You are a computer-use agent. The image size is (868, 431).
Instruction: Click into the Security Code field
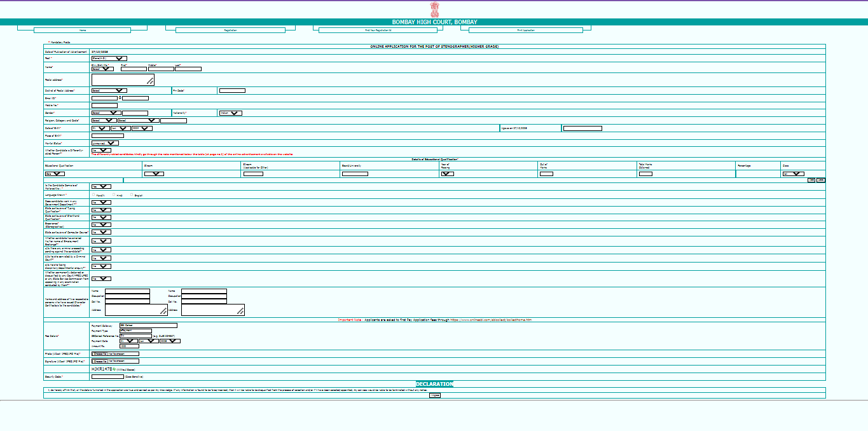tap(107, 376)
